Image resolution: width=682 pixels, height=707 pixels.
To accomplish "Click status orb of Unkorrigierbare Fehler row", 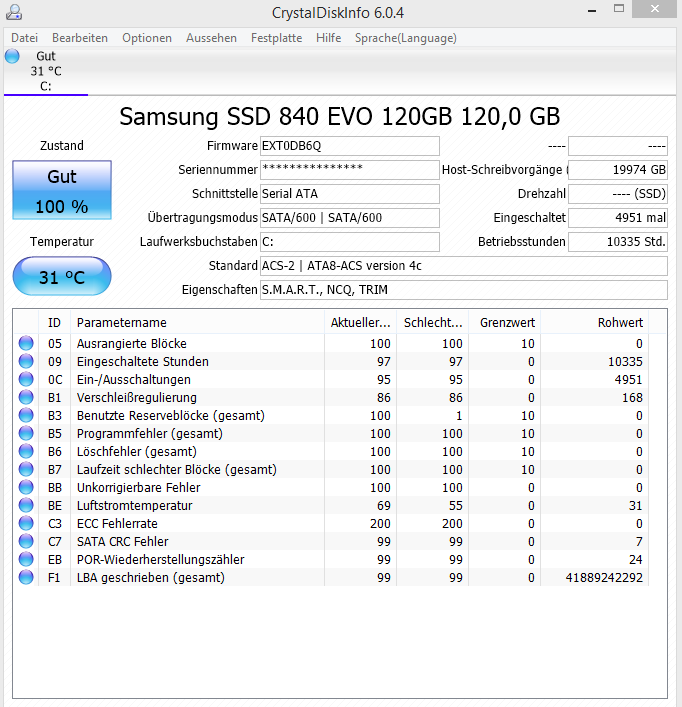I will [26, 487].
